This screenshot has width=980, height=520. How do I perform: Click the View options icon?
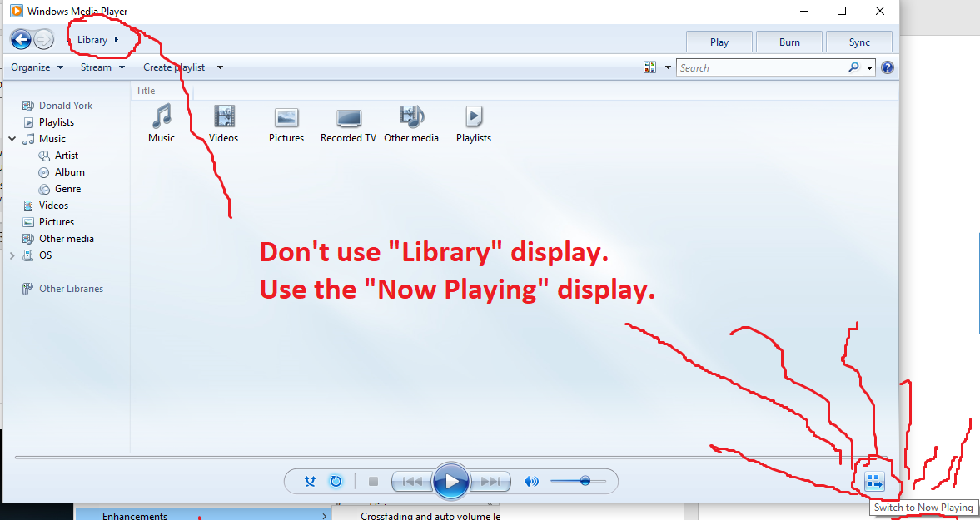point(650,67)
